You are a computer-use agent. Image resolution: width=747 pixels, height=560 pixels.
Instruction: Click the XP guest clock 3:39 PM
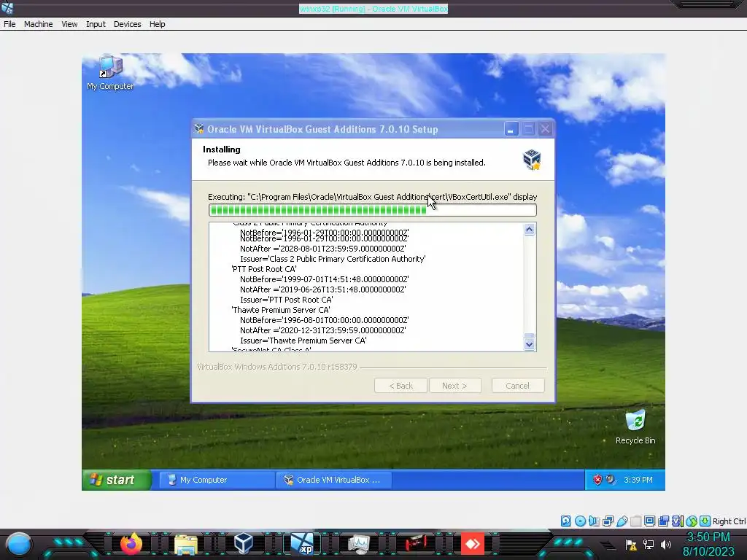[638, 480]
